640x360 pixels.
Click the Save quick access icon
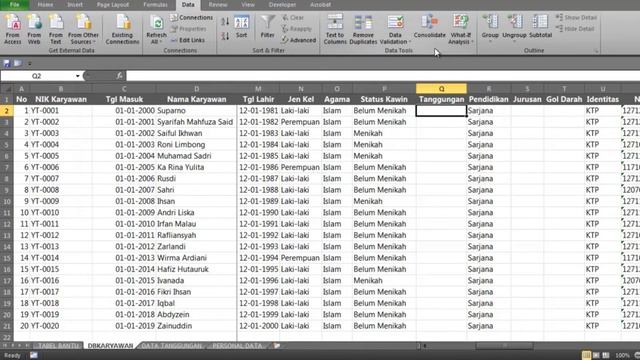tap(7, 63)
